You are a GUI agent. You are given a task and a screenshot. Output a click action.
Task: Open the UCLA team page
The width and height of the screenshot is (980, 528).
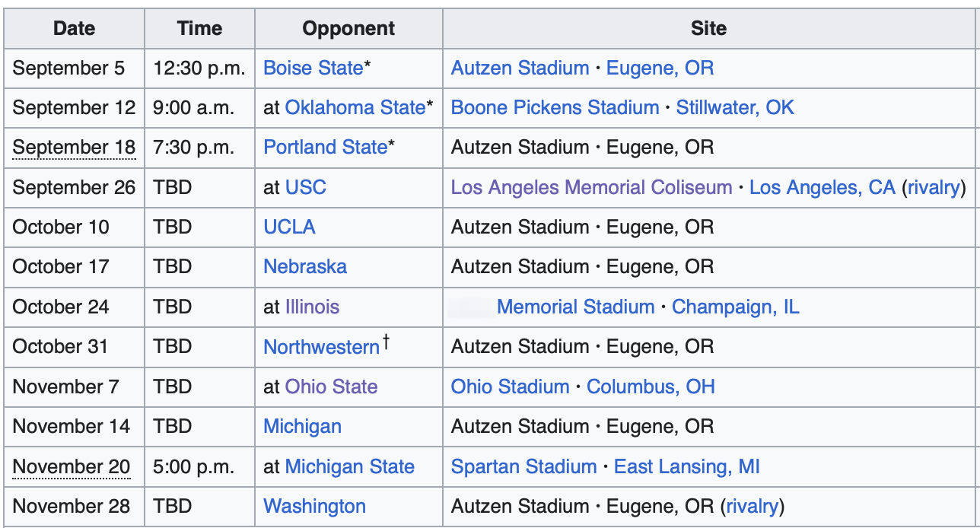pos(289,227)
